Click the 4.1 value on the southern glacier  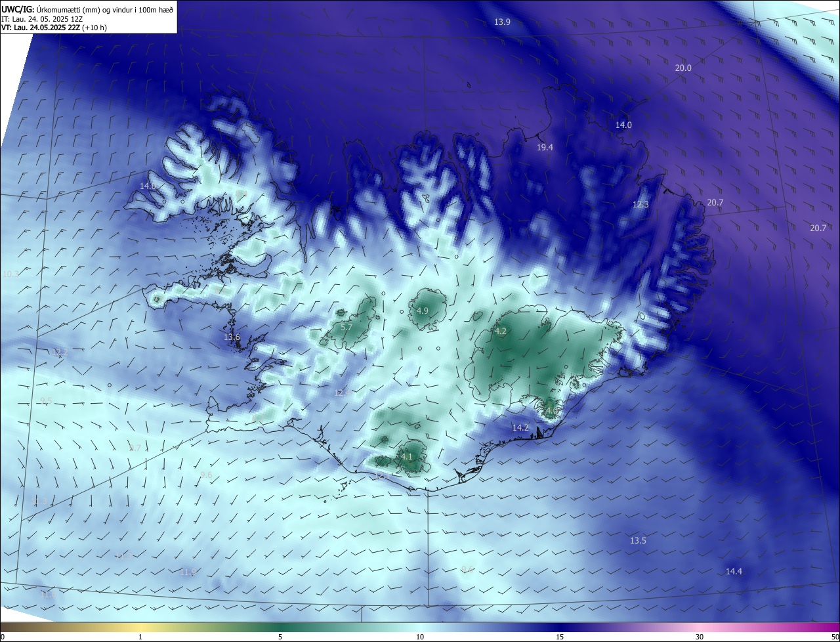coord(406,457)
